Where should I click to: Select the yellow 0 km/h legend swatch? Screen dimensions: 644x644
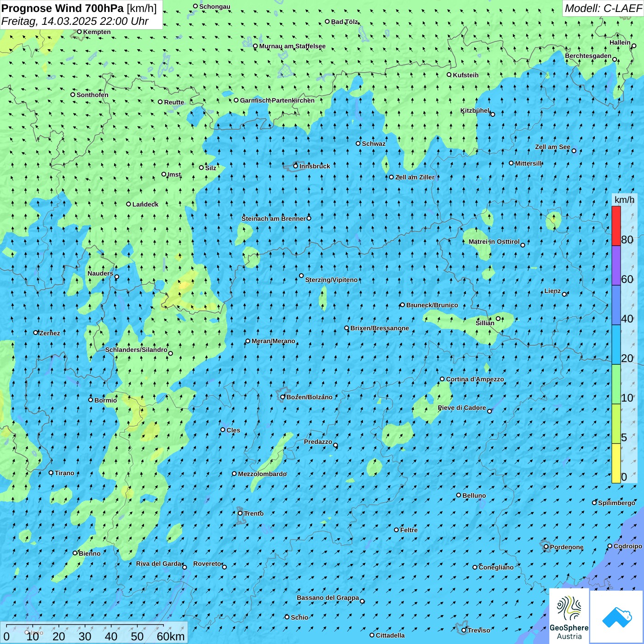[616, 463]
